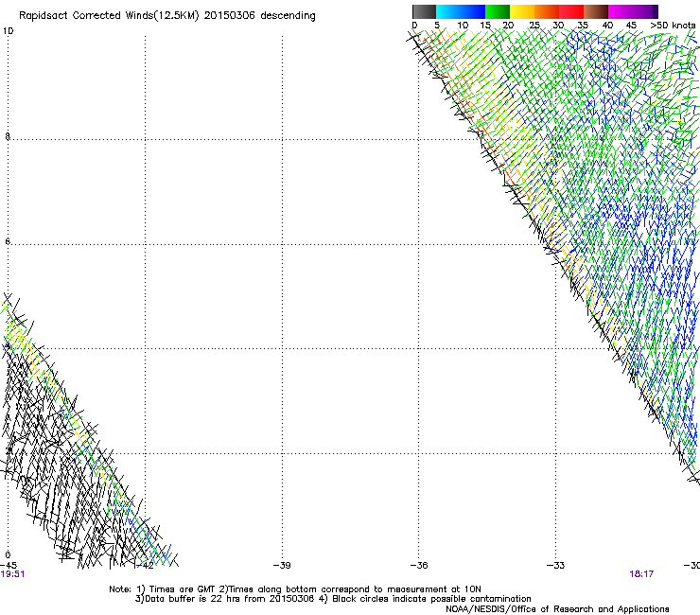Click the latitude 6 axis label
This screenshot has width=700, height=615.
(x=8, y=241)
